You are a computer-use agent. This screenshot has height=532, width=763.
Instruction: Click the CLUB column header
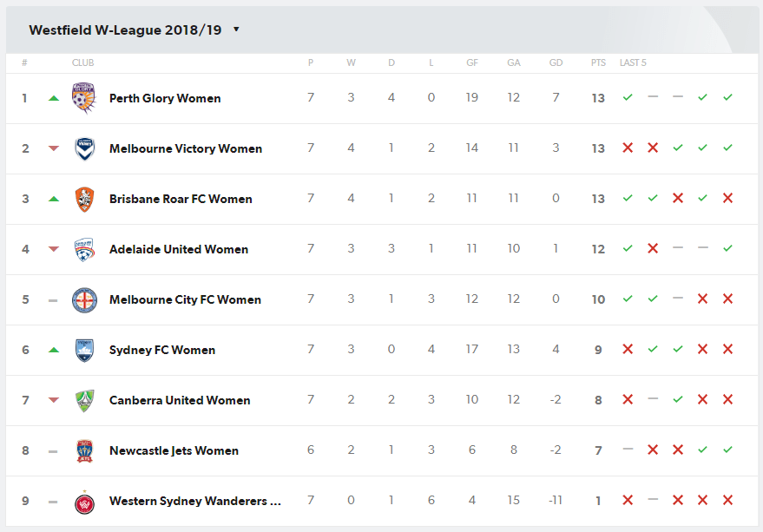[x=82, y=62]
